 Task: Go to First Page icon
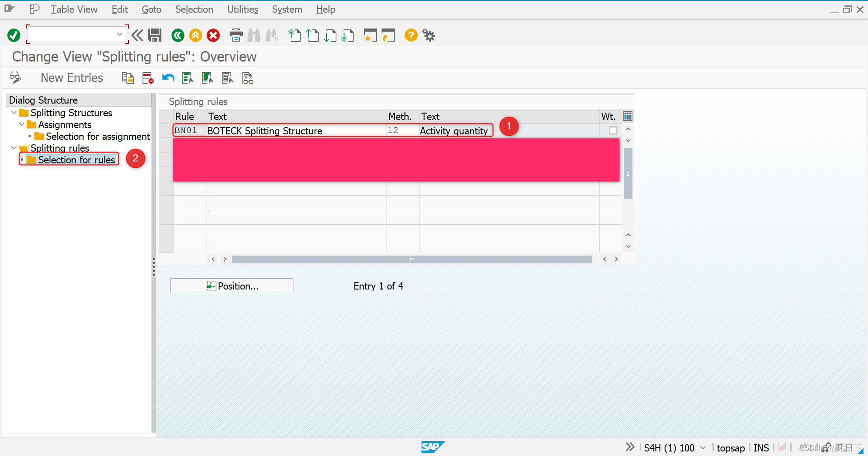pos(295,35)
